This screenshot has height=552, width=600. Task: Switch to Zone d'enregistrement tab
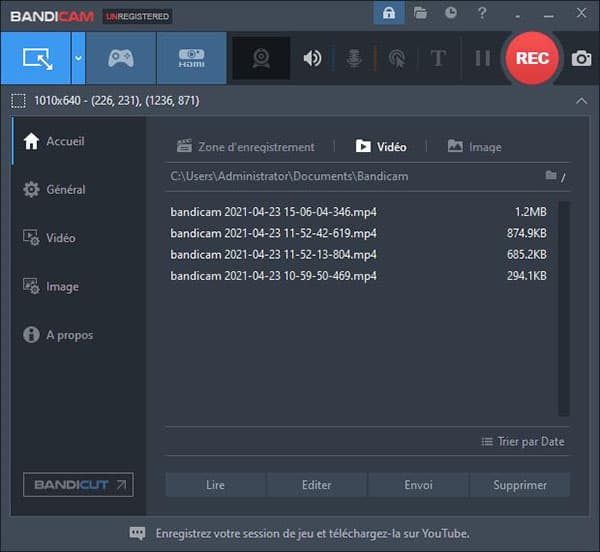(245, 147)
